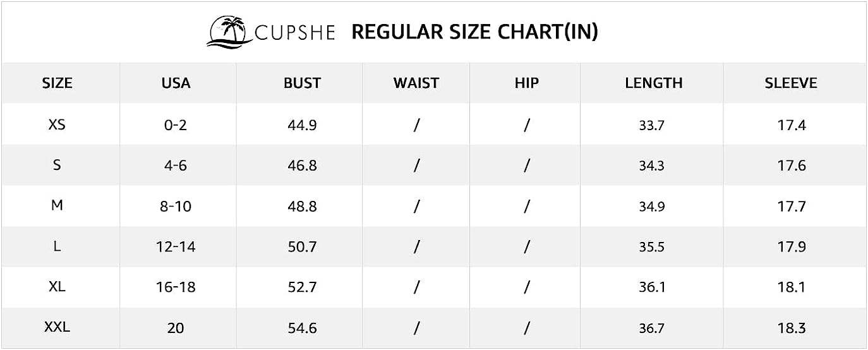Select the 8-10 USA size cell
The width and height of the screenshot is (868, 350).
(x=176, y=206)
